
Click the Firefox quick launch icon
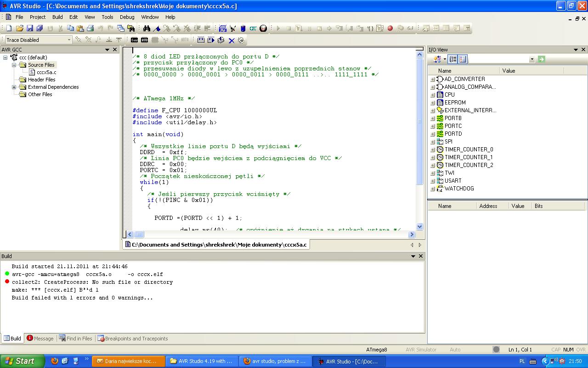click(x=55, y=361)
